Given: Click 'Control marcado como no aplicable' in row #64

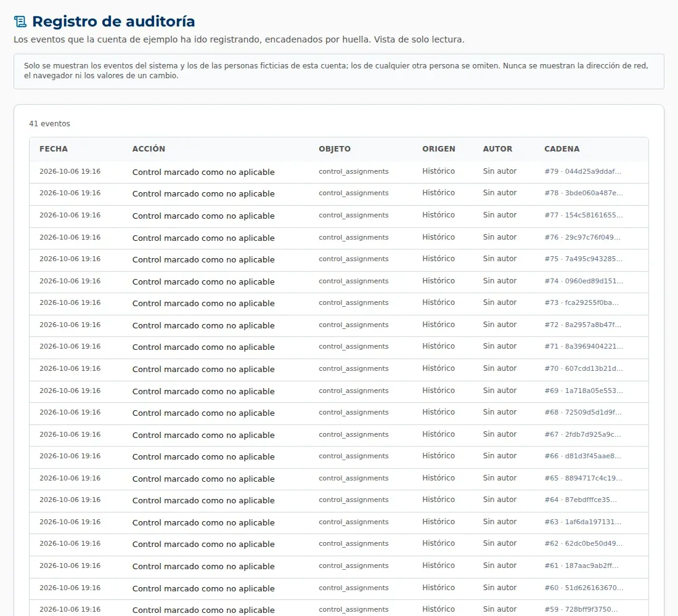Looking at the screenshot, I should [203, 501].
